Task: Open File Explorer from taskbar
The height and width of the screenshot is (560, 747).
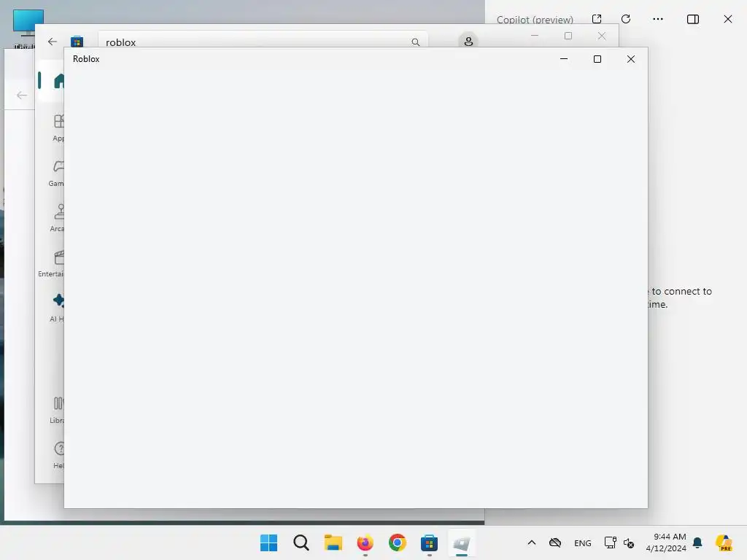Action: pos(333,542)
